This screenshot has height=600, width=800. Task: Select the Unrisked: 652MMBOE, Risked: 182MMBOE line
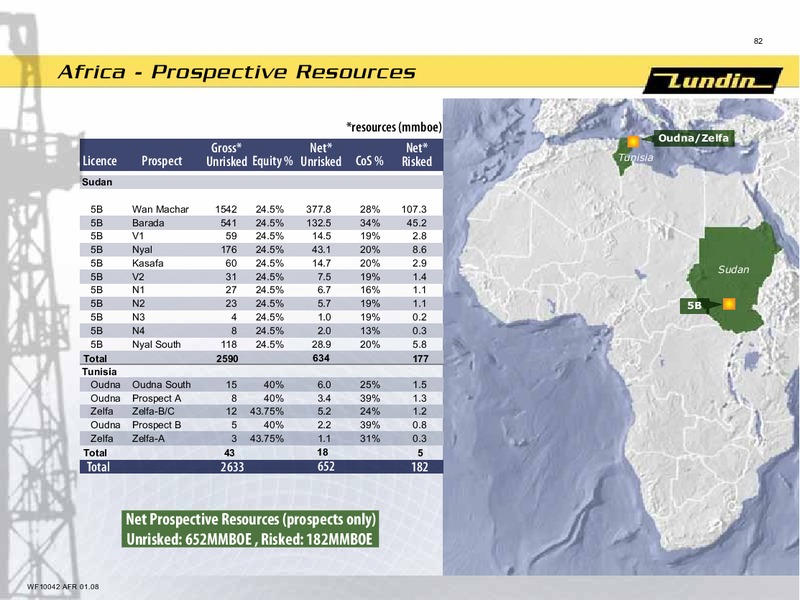pos(249,539)
